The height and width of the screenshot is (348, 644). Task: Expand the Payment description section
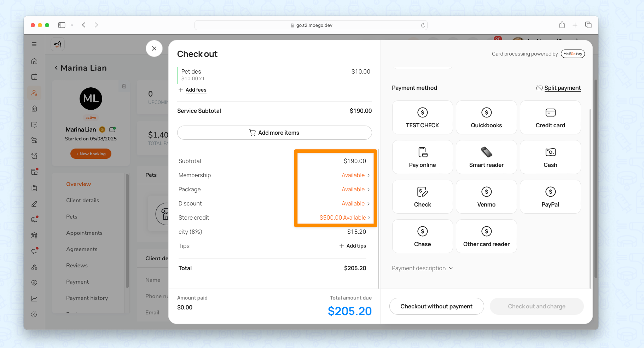[422, 268]
